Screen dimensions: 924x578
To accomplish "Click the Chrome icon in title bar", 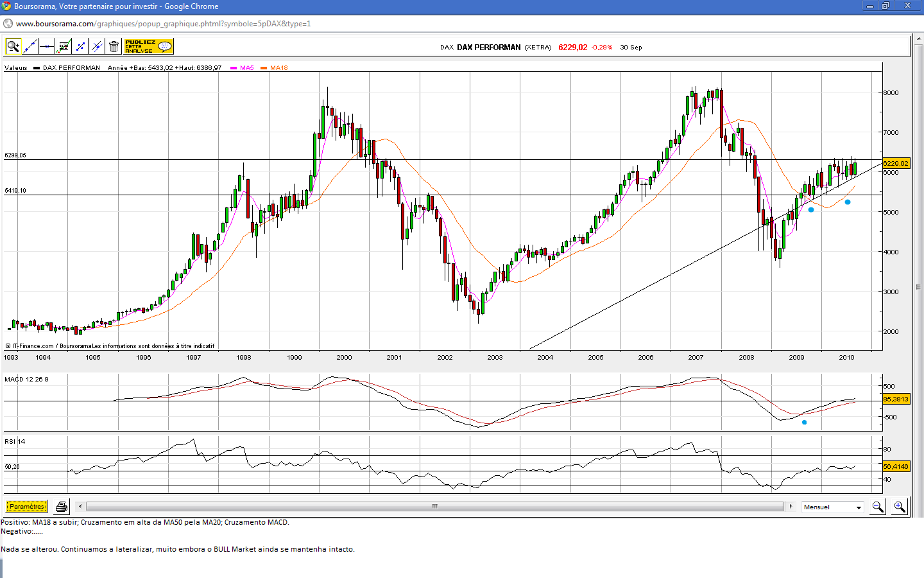I will 7,6.
